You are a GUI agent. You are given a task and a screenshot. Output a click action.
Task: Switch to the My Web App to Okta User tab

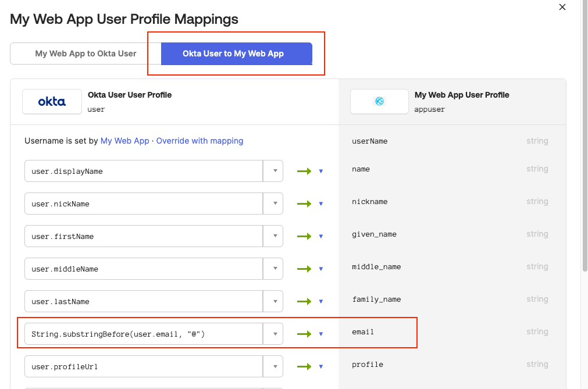pyautogui.click(x=85, y=53)
